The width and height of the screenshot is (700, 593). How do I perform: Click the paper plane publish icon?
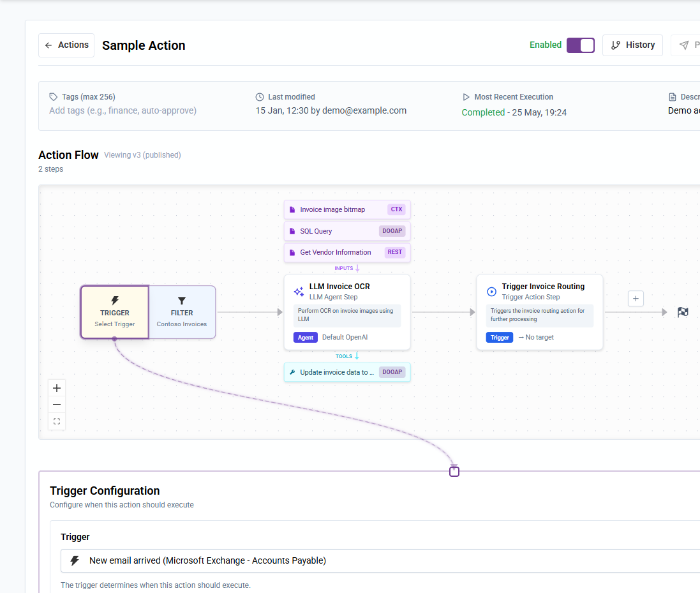(684, 45)
